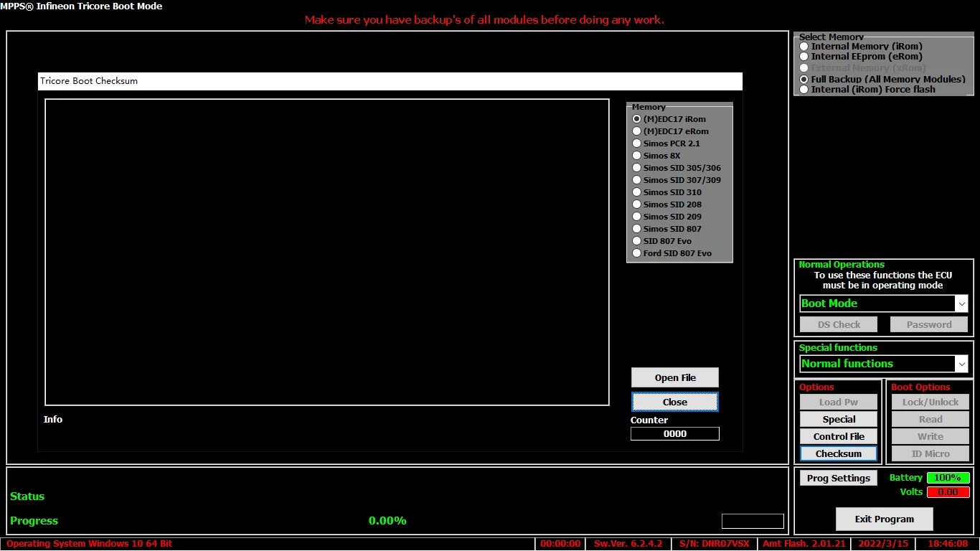
Task: Click the Open File button
Action: pyautogui.click(x=674, y=378)
